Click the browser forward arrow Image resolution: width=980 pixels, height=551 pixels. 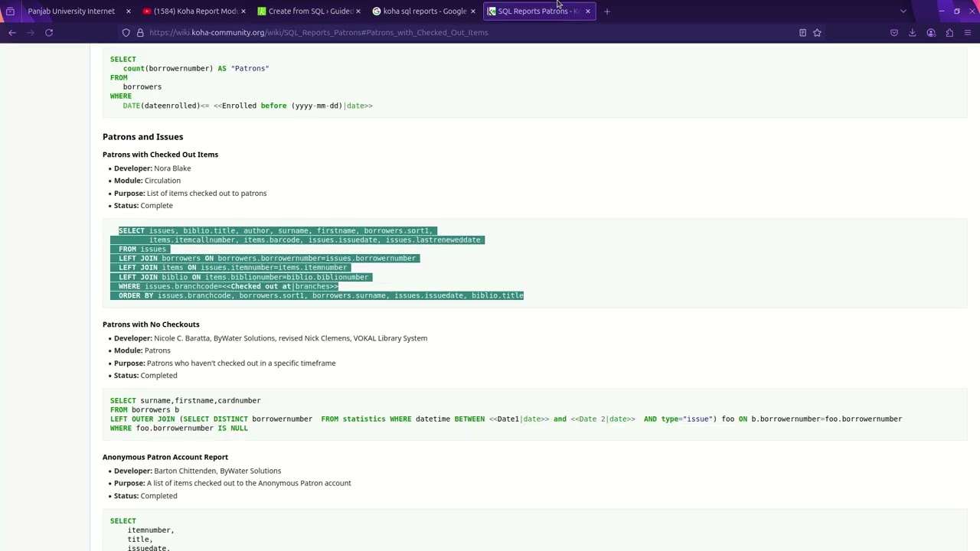point(31,33)
